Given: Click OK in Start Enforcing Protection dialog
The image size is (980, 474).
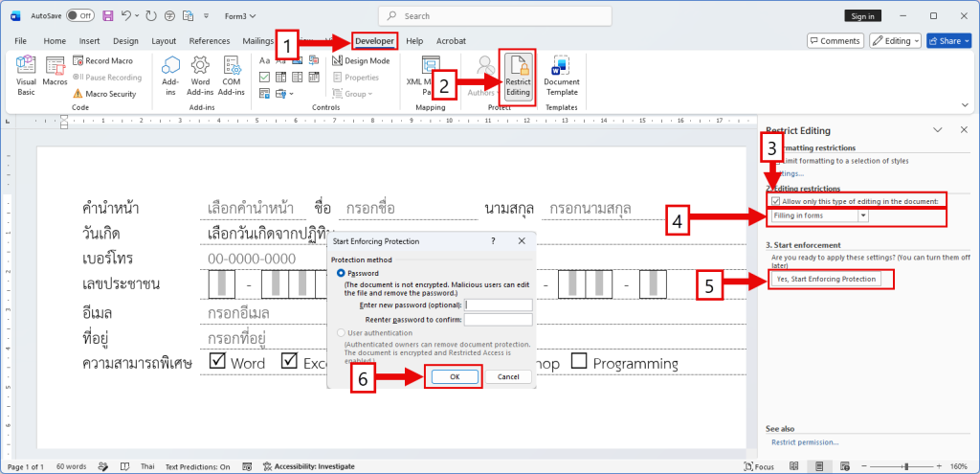Looking at the screenshot, I should point(455,377).
